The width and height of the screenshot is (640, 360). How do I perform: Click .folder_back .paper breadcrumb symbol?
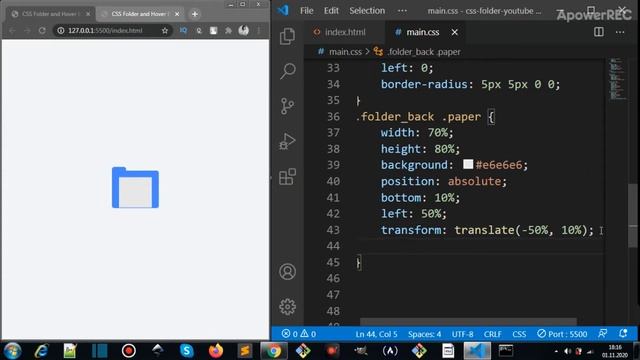click(x=423, y=52)
